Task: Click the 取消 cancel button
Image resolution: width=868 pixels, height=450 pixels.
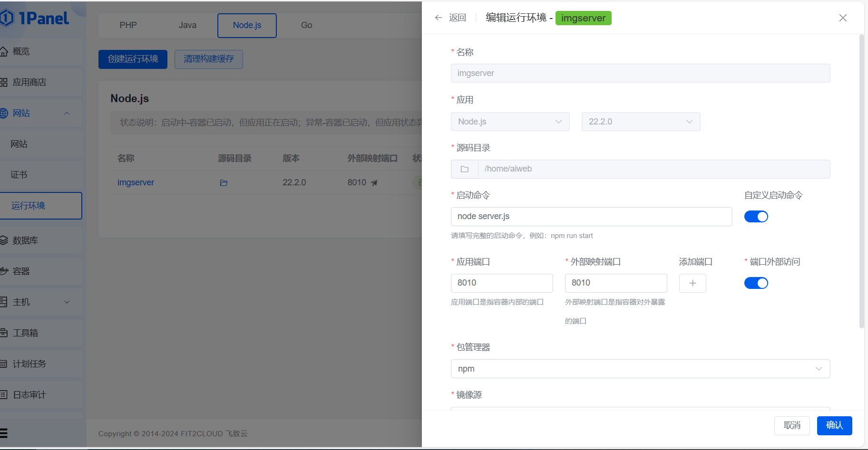Action: (792, 425)
